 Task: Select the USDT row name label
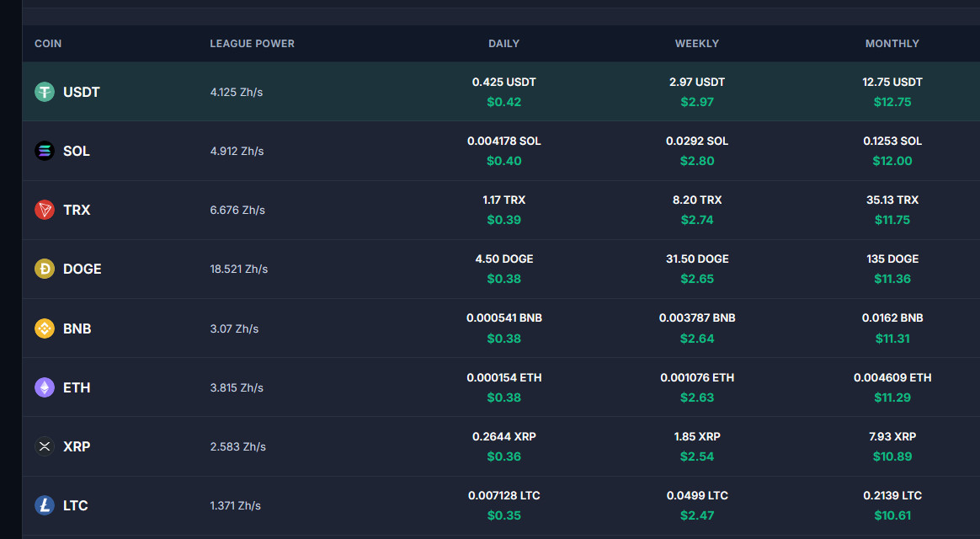click(82, 92)
